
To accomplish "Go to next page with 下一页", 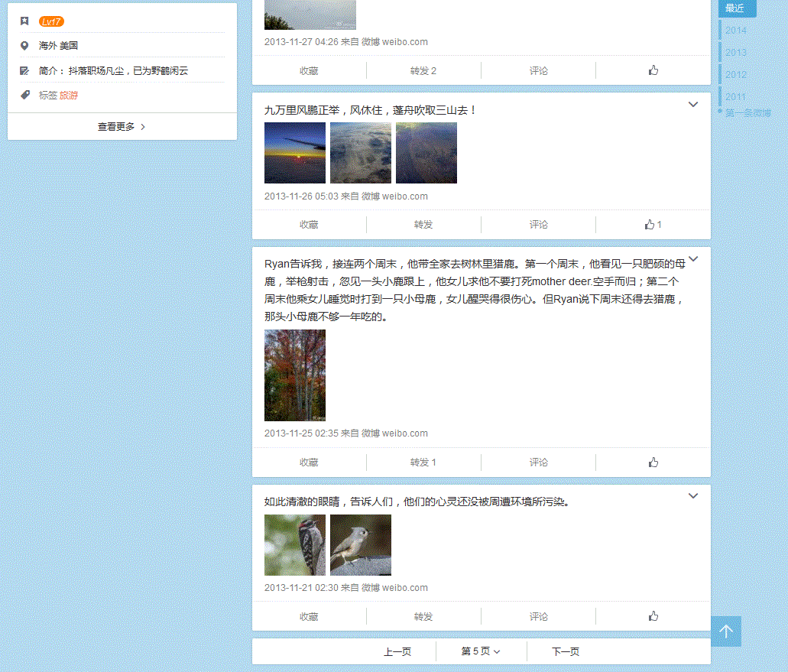I will (566, 651).
